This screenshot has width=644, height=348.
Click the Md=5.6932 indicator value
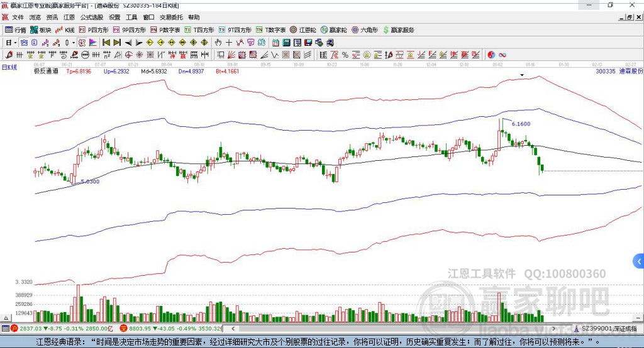[x=154, y=72]
